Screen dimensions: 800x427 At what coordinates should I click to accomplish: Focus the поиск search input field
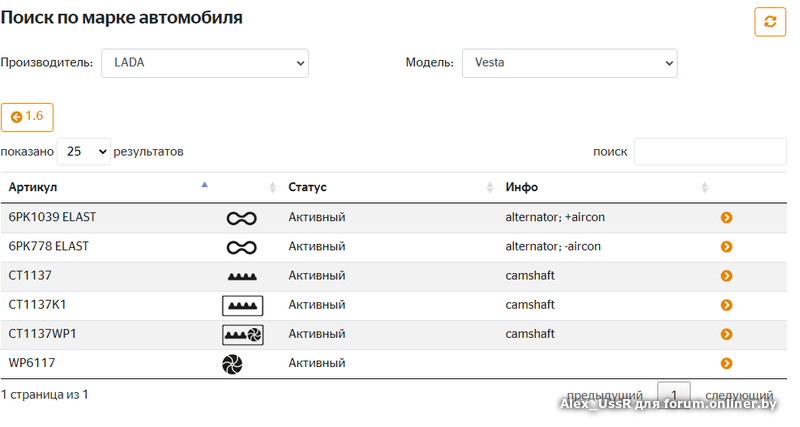coord(710,152)
